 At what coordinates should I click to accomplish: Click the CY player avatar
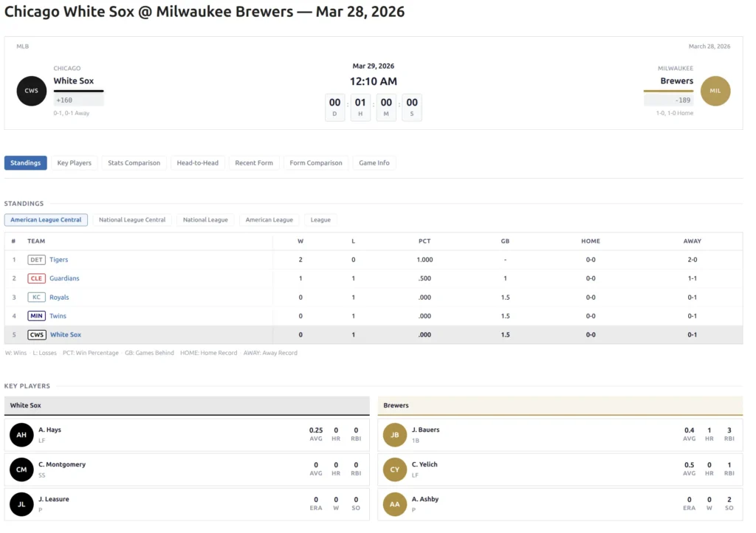click(x=395, y=470)
